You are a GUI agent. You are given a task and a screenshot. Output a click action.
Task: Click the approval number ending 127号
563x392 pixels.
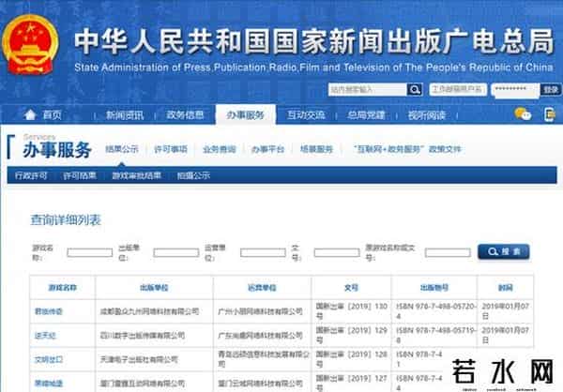coord(352,383)
